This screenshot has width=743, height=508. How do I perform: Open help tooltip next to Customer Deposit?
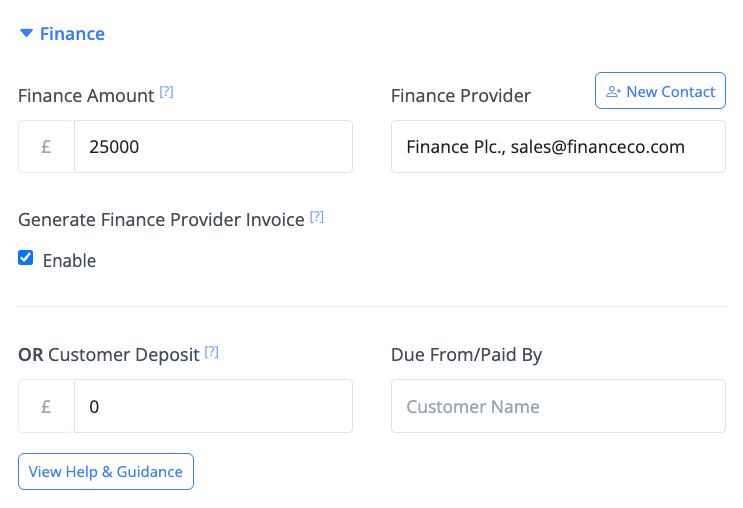212,352
